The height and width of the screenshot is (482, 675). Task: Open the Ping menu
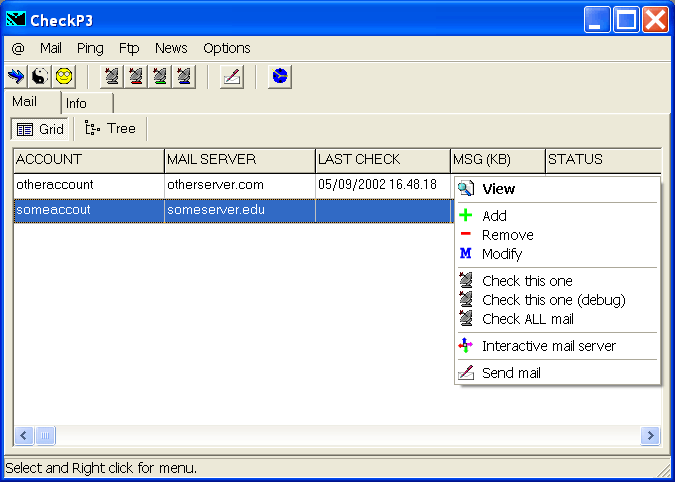click(90, 48)
